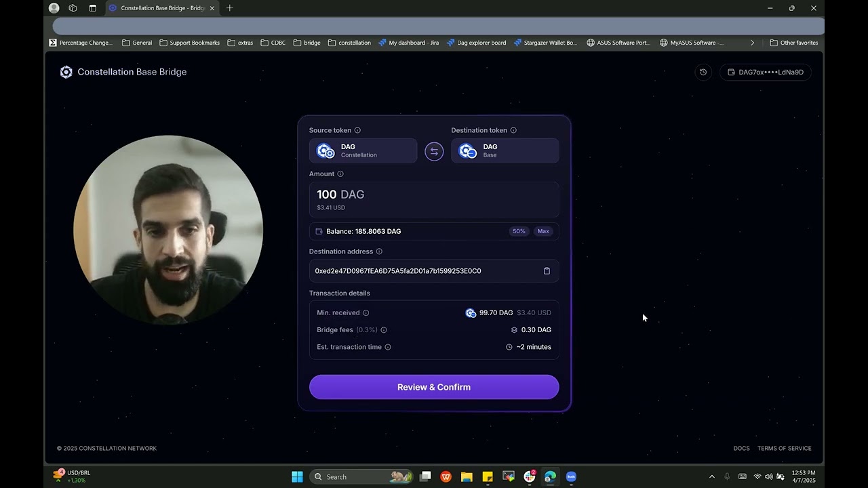Open the browser profile avatar
Image resolution: width=868 pixels, height=488 pixels.
pos(54,8)
